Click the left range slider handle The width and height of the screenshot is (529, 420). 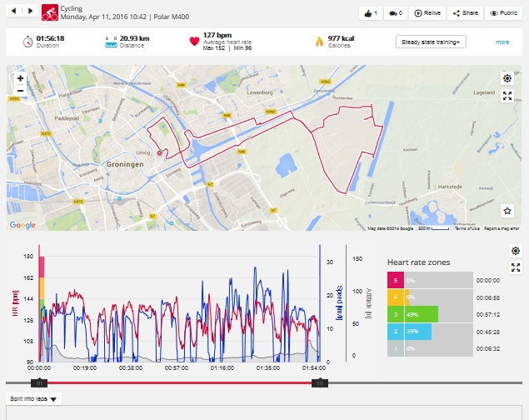[x=38, y=382]
